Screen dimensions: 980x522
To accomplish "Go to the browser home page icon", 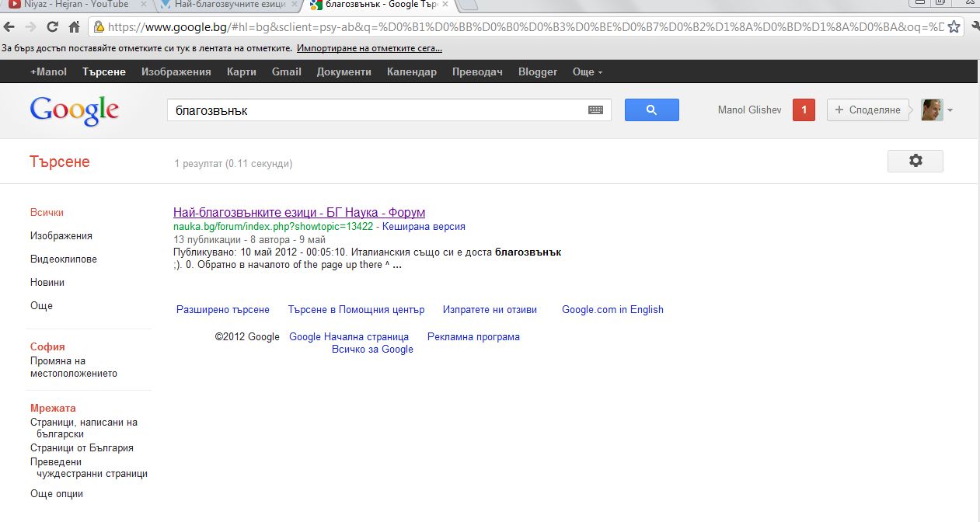I will (x=75, y=27).
